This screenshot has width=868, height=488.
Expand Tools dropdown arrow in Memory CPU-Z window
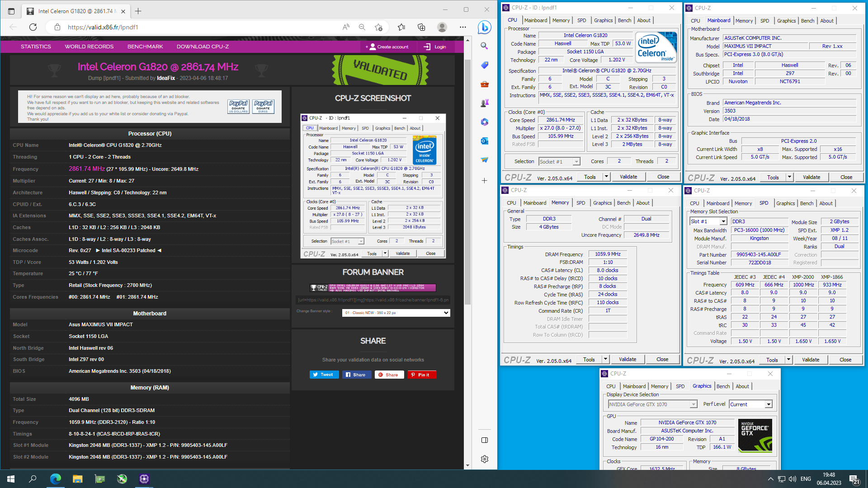pyautogui.click(x=605, y=359)
